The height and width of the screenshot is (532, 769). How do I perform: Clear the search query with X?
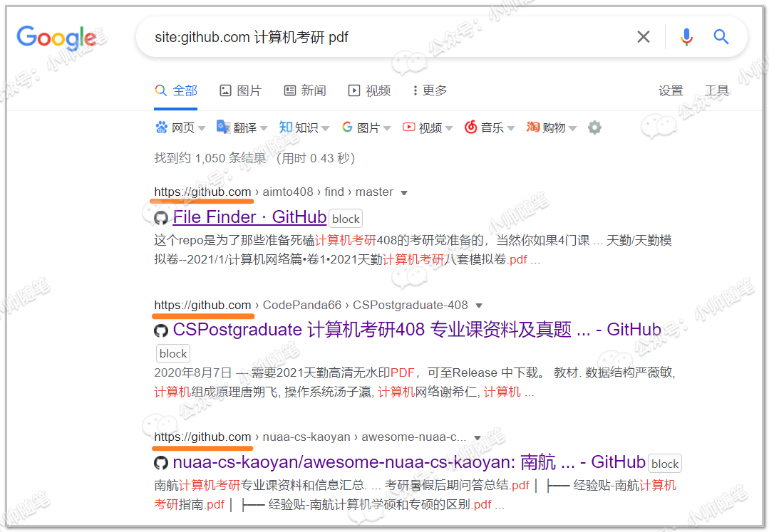point(643,37)
